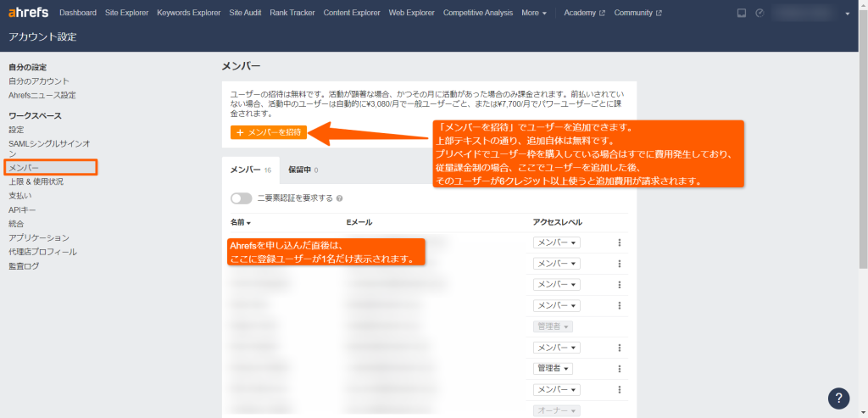The height and width of the screenshot is (418, 868).
Task: Open APIキー in sidebar
Action: click(22, 209)
